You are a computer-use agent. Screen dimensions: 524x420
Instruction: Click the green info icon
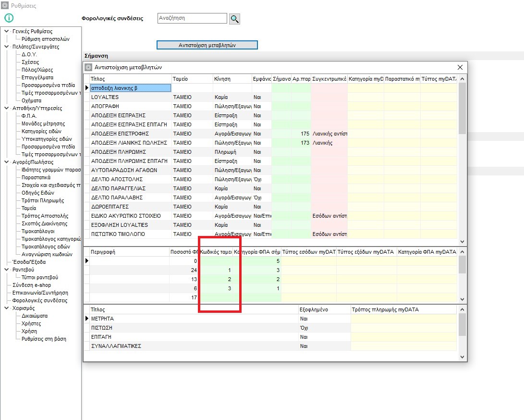pos(9,18)
